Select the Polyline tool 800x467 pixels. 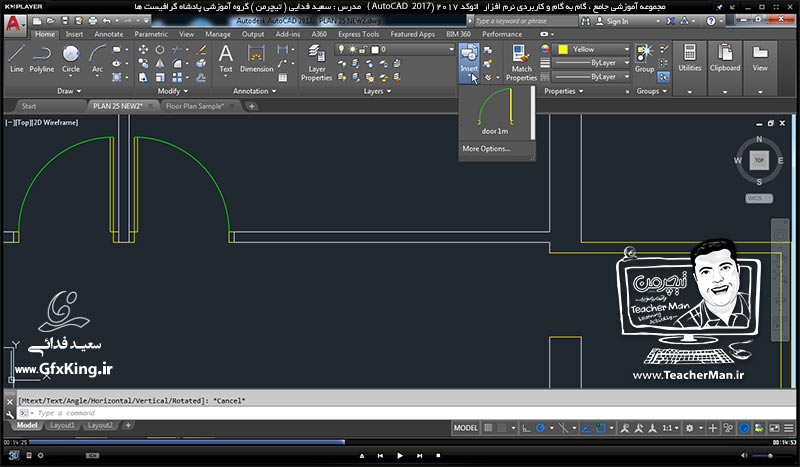point(41,58)
